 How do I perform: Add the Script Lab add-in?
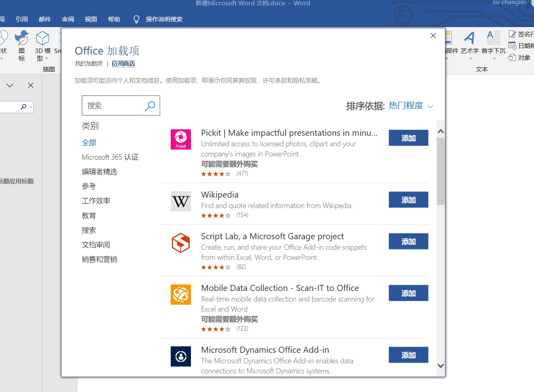tap(409, 241)
